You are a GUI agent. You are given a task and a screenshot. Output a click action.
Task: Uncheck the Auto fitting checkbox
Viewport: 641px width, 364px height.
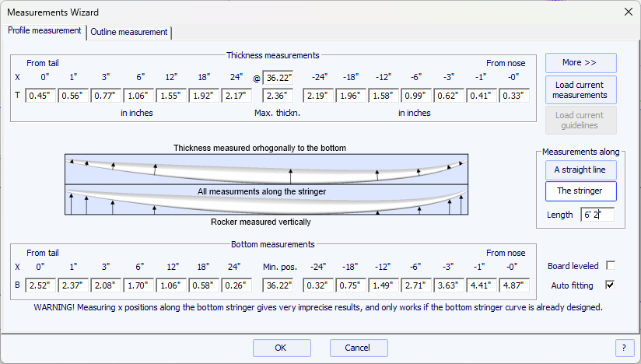tap(610, 285)
